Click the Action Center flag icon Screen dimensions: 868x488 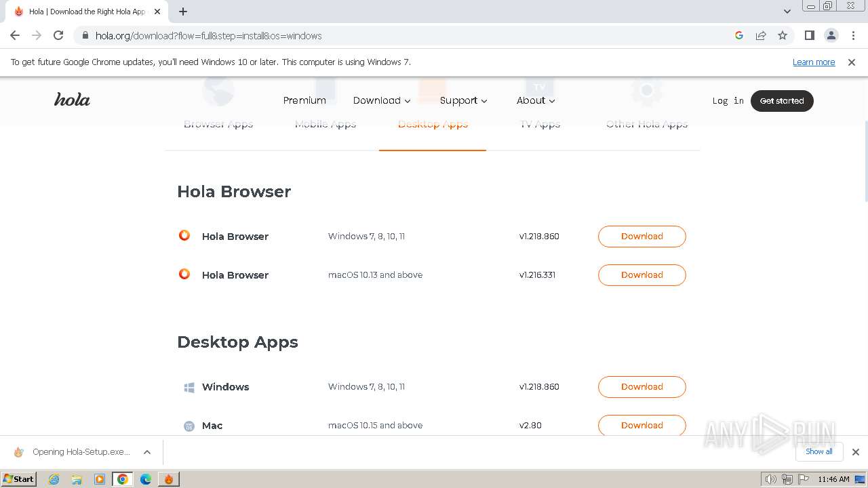pyautogui.click(x=804, y=479)
